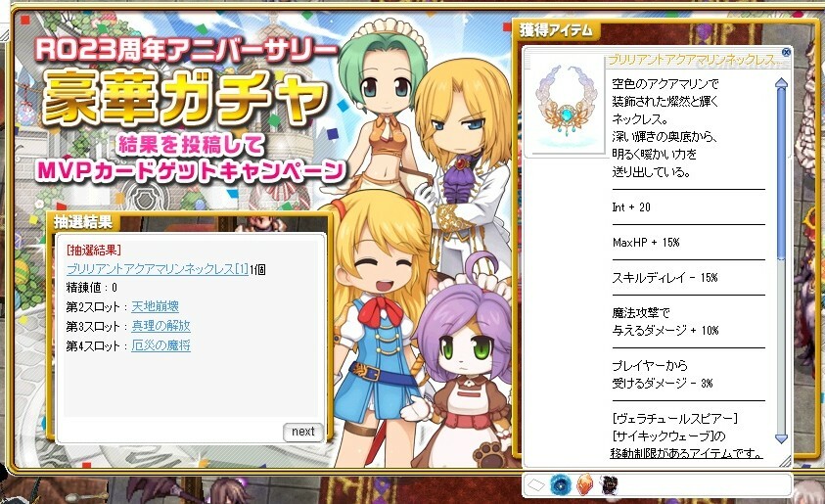The width and height of the screenshot is (825, 504).
Task: Select the blue swirling orb slot icon
Action: click(561, 485)
